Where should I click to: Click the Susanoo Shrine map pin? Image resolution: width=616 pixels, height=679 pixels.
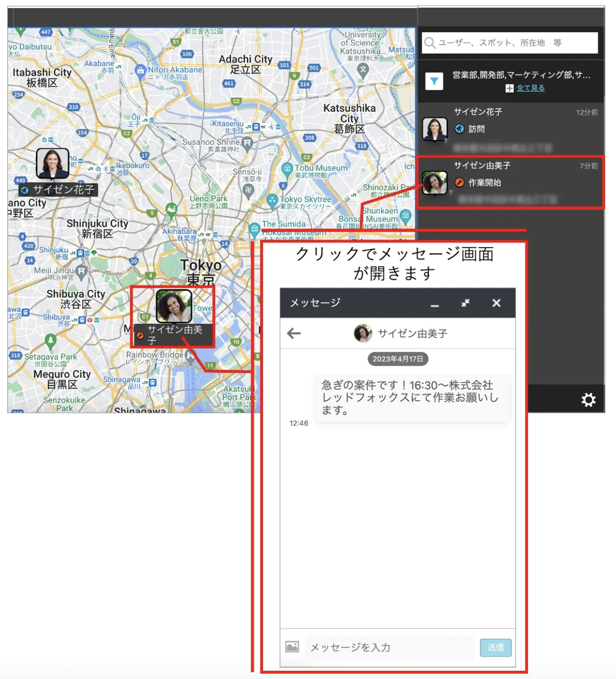(247, 143)
